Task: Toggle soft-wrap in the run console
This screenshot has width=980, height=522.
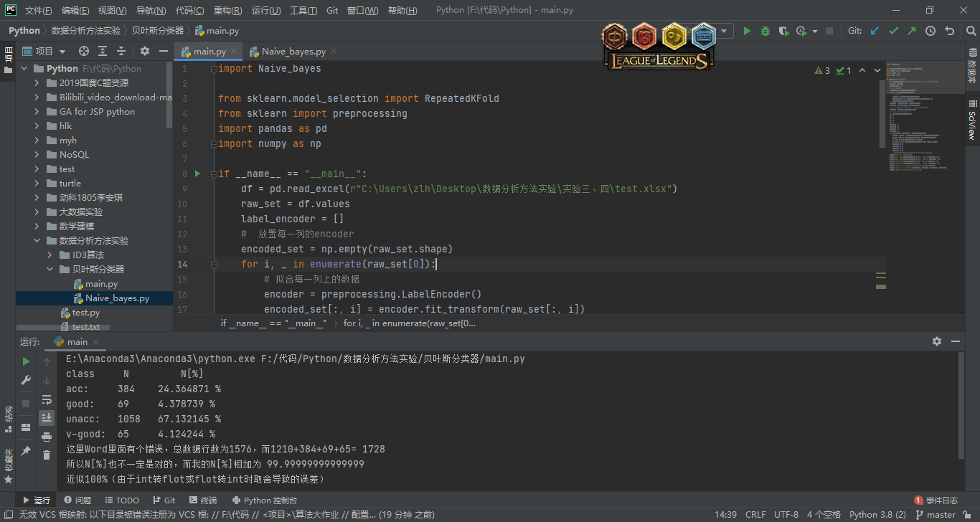Action: pos(47,399)
